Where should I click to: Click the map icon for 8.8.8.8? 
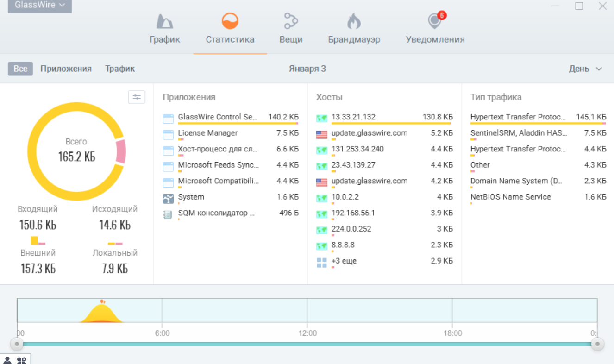pyautogui.click(x=322, y=246)
